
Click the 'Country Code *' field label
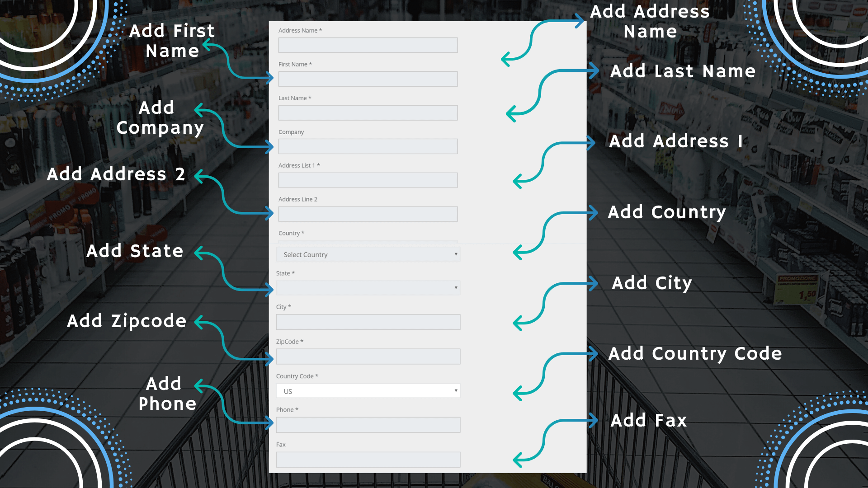click(297, 376)
